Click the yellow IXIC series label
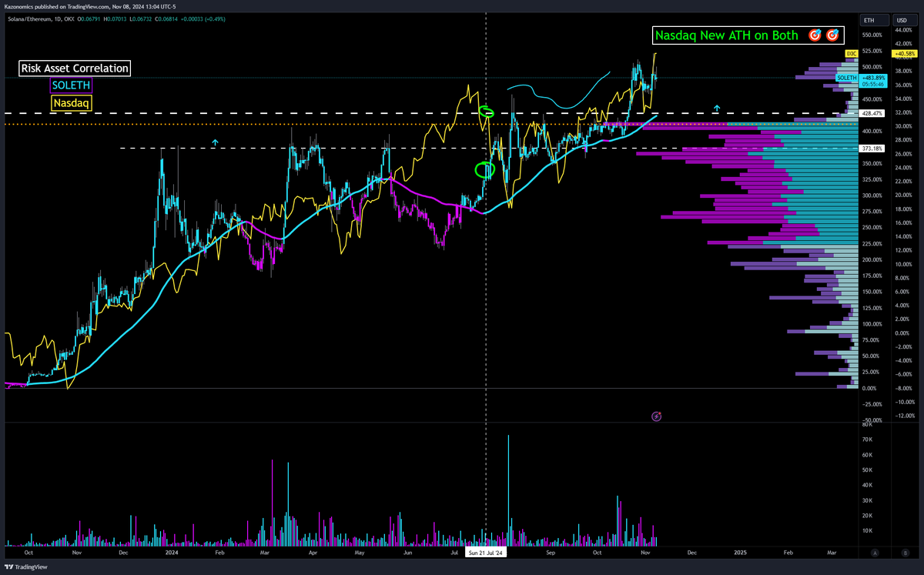 pyautogui.click(x=851, y=53)
